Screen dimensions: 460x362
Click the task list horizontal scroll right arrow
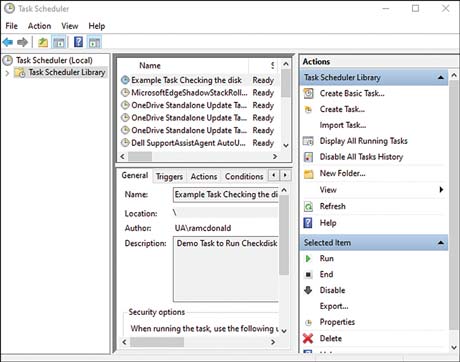click(x=275, y=156)
